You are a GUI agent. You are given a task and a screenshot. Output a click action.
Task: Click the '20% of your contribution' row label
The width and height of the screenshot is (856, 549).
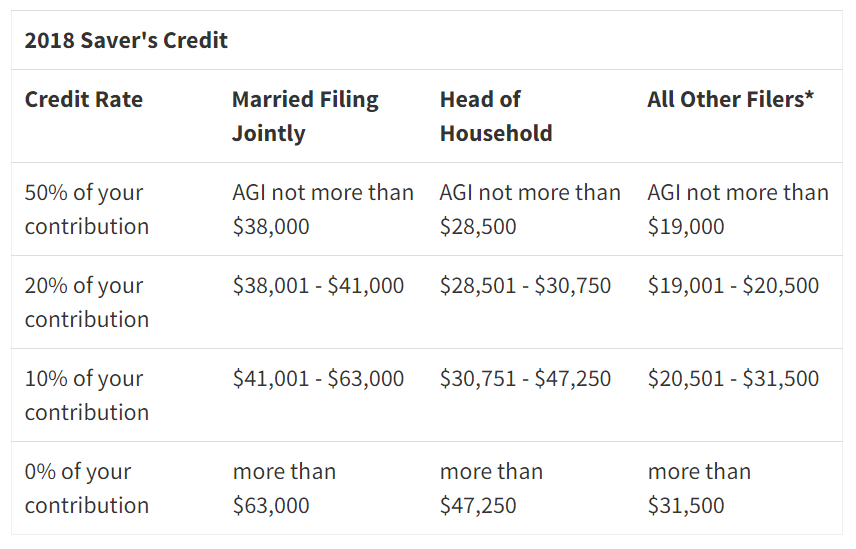[86, 302]
